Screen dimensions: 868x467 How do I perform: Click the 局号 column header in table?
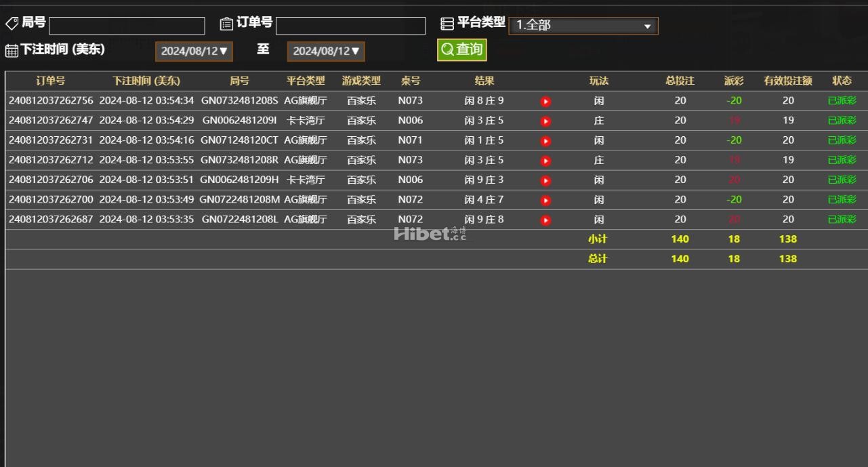(239, 81)
